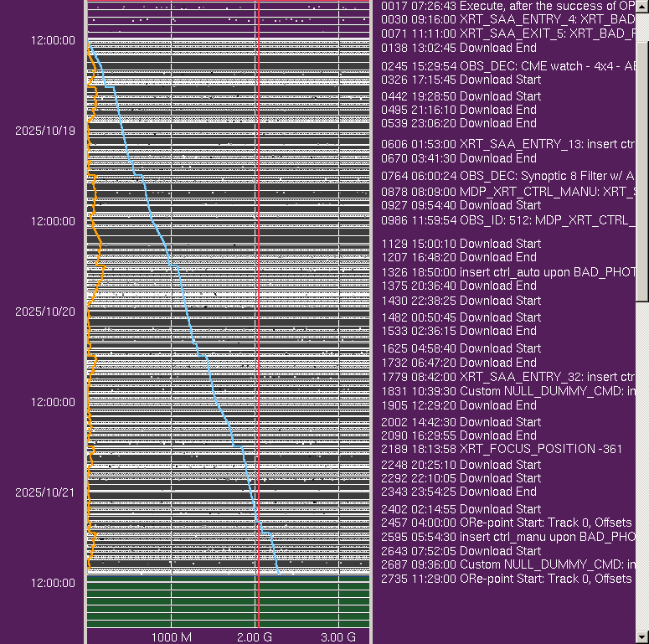Click the 0326 17:15:45 Download Start entry
The image size is (649, 644).
click(461, 80)
